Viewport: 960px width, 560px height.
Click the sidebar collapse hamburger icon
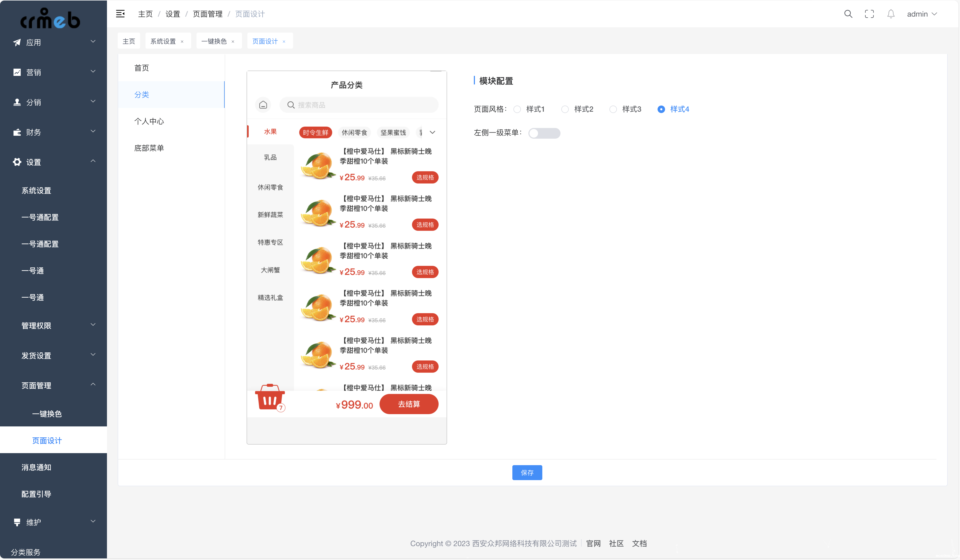120,14
